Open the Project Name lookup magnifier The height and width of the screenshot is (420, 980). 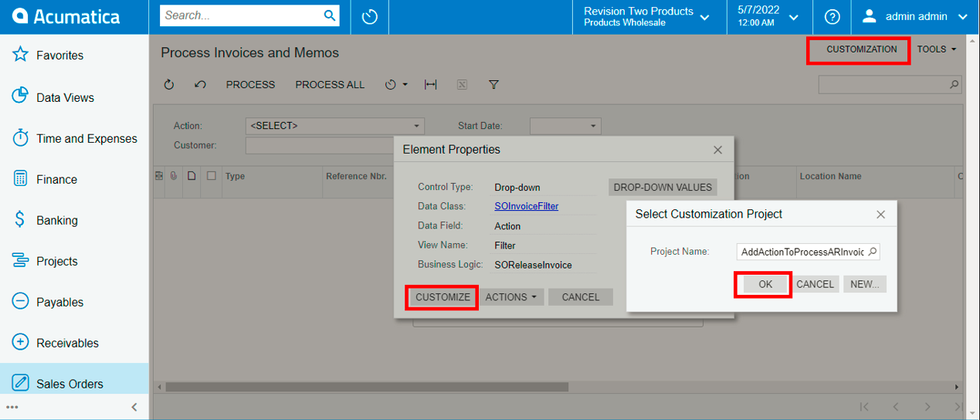(x=872, y=252)
